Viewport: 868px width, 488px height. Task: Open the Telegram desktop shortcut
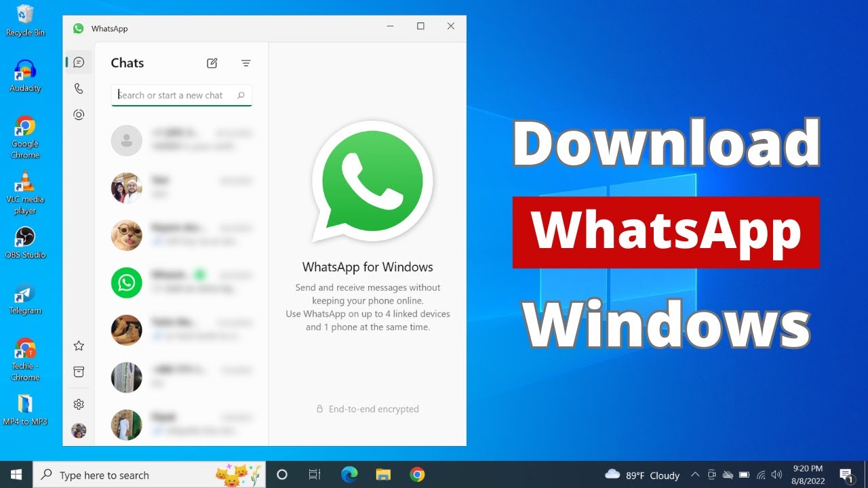25,298
